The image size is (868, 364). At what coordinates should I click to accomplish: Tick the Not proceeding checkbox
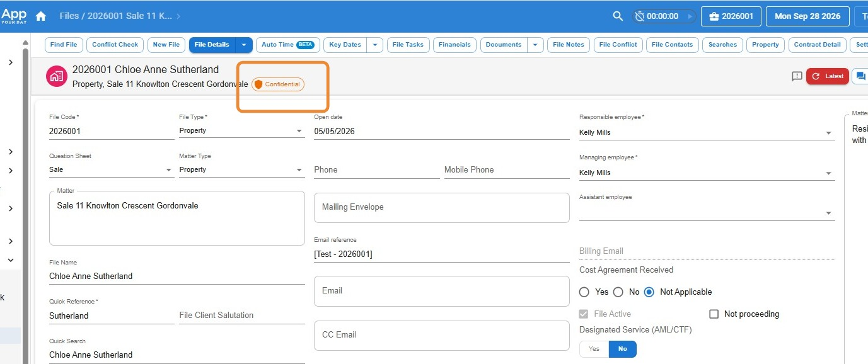714,314
